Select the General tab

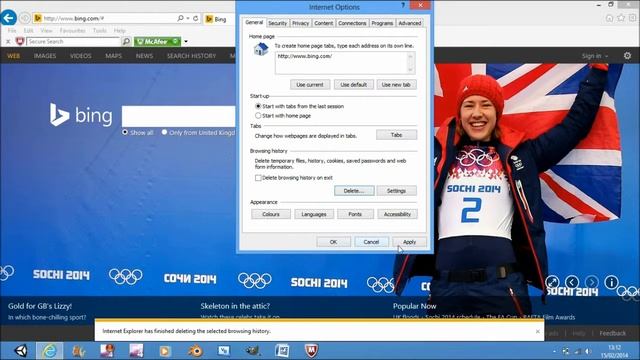tap(254, 22)
